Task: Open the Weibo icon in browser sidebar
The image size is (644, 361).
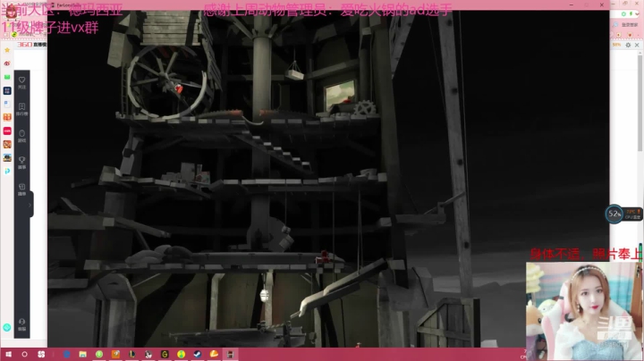Action: coord(7,63)
